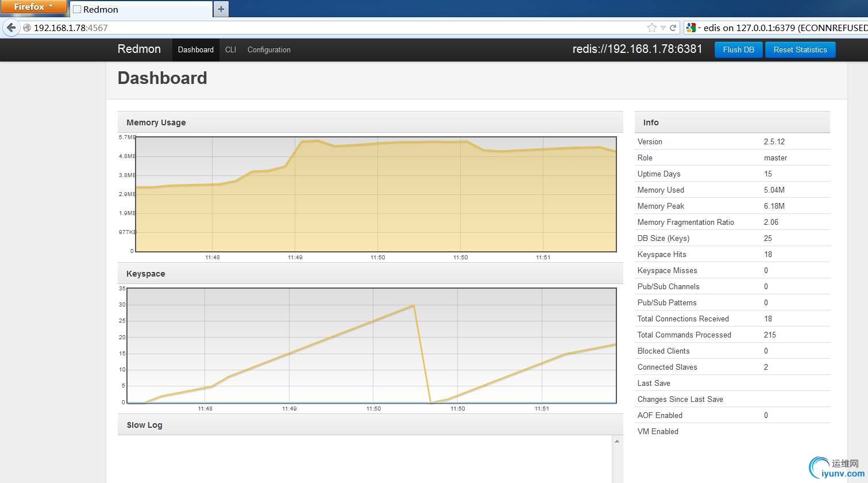868x483 pixels.
Task: Open the Firefox application menu
Action: [33, 7]
